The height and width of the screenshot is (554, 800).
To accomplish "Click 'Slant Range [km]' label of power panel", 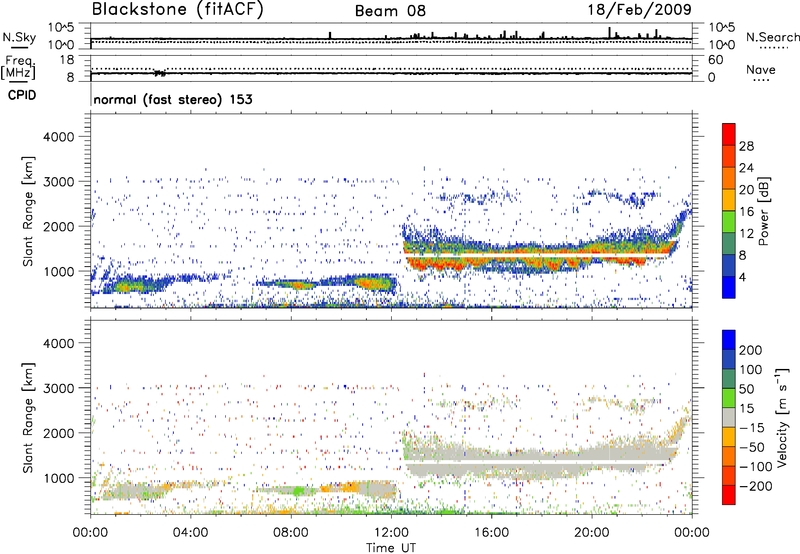I will tap(28, 211).
